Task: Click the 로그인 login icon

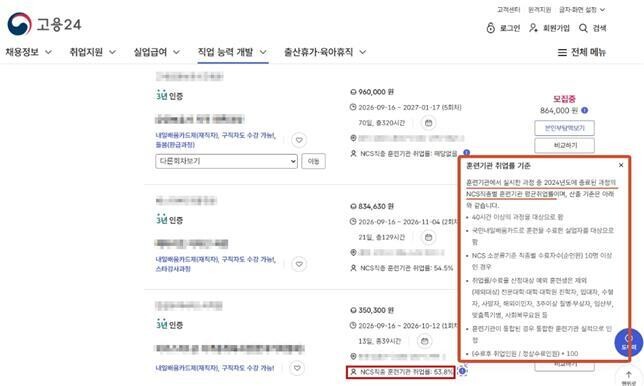Action: 491,28
